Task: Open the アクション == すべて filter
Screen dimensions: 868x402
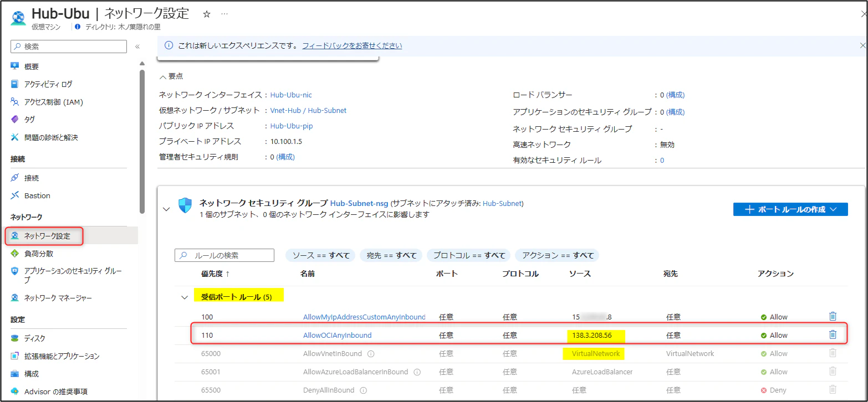Action: pos(558,255)
